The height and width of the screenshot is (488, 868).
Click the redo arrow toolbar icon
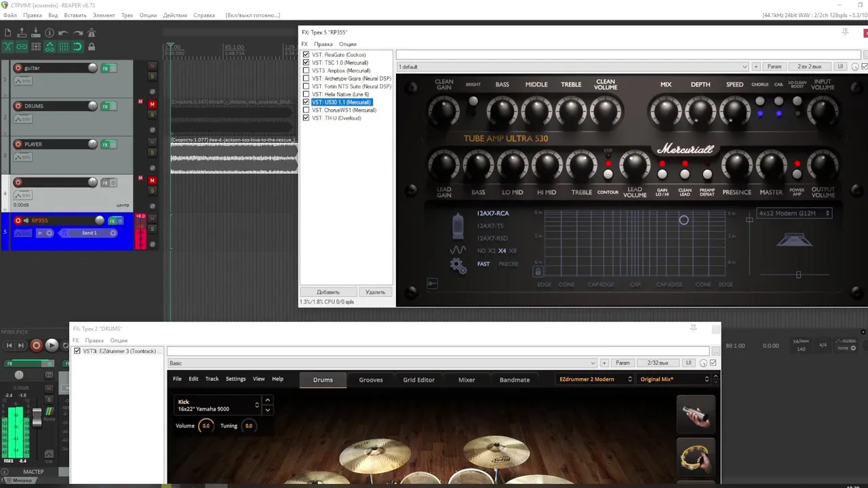[x=77, y=33]
